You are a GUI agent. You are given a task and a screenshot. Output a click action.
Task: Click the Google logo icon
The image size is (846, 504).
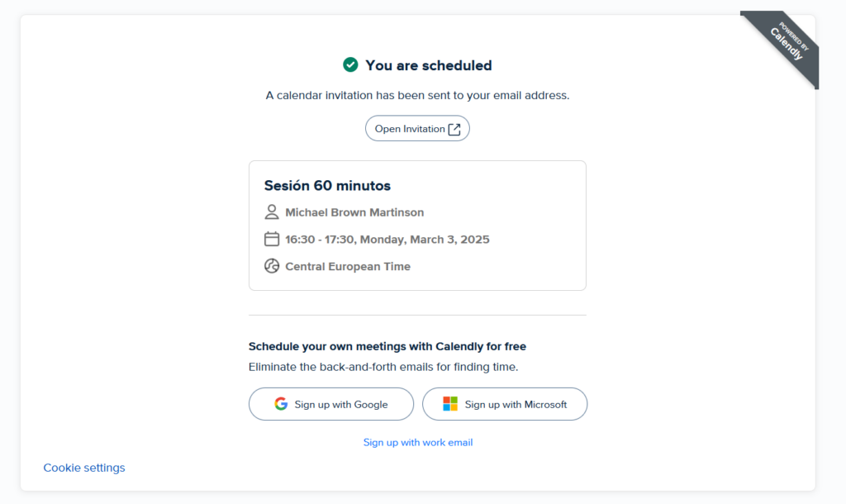point(281,404)
